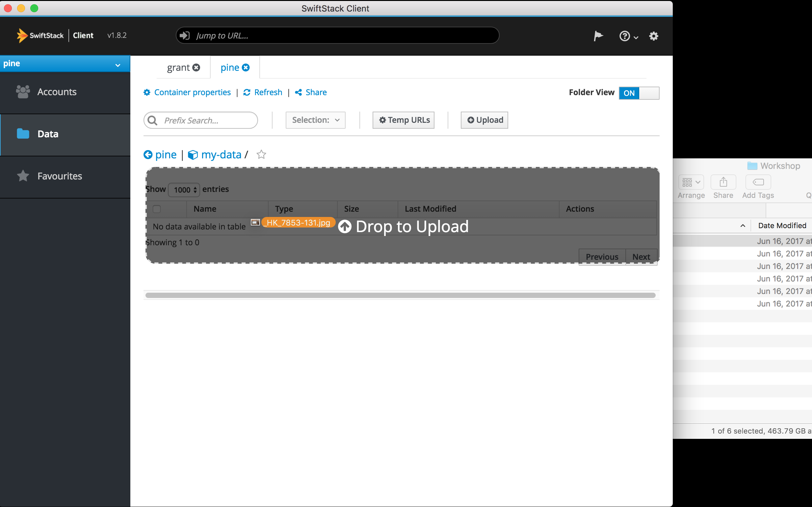The image size is (812, 507).
Task: Open my-data container breadcrumb
Action: (x=221, y=155)
